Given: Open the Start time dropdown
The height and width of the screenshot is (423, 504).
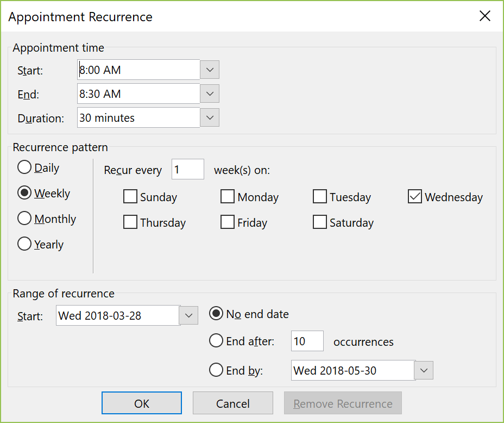Looking at the screenshot, I should coord(210,70).
